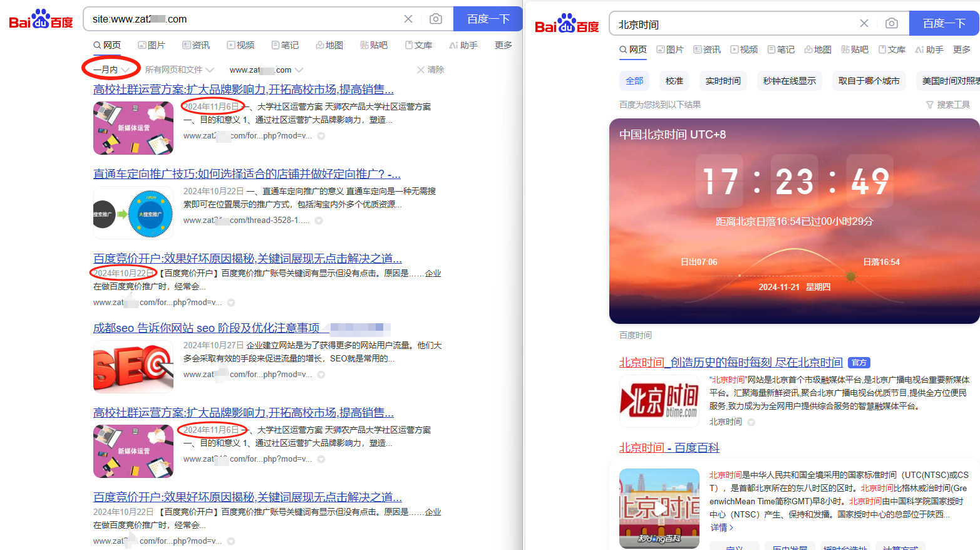Clear the 北京时间 search query in right window
Image resolution: width=980 pixels, height=550 pixels.
(864, 23)
